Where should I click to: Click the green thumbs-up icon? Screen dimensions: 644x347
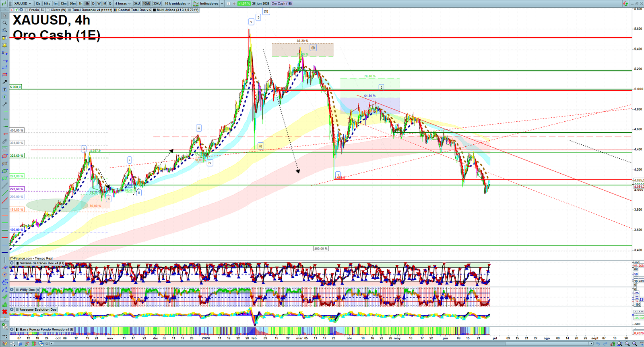(4, 305)
